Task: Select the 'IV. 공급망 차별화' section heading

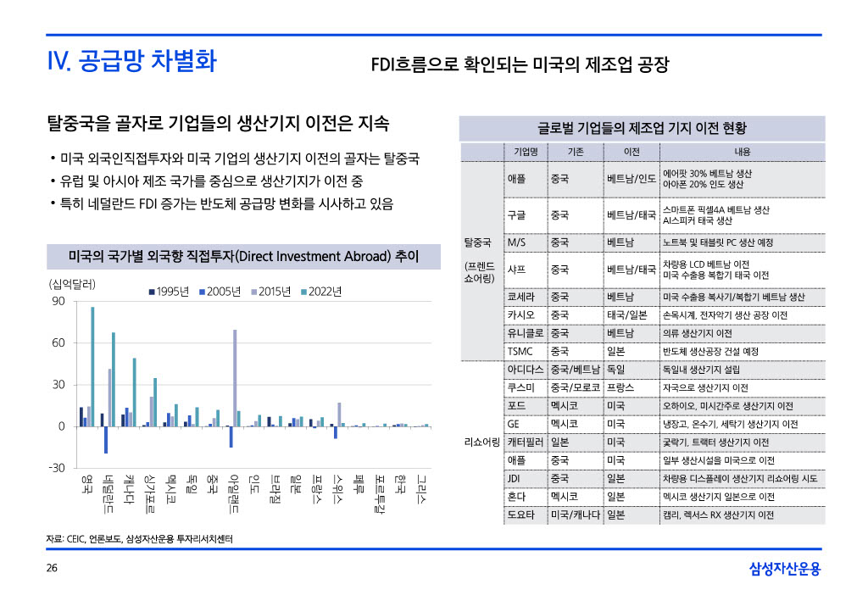Action: click(131, 62)
